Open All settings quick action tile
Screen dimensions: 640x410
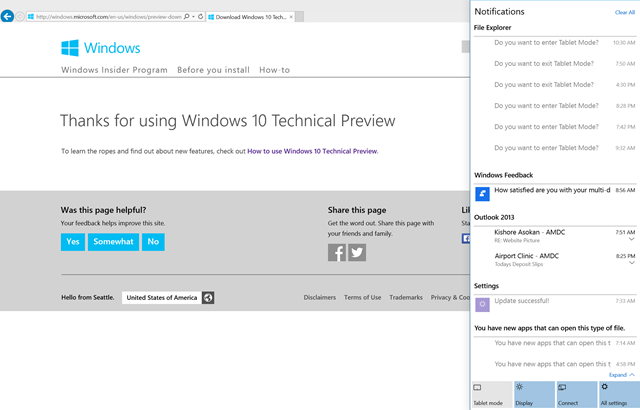[619, 394]
